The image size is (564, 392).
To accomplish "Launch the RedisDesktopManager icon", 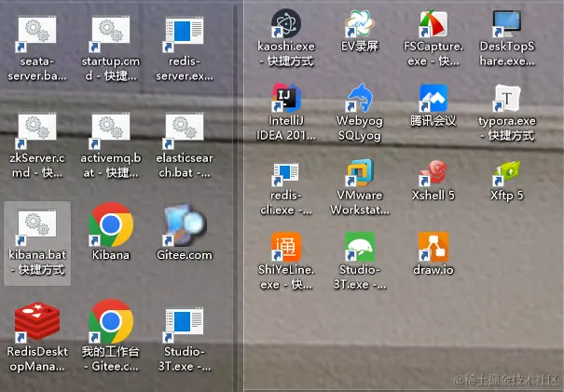I will click(37, 322).
